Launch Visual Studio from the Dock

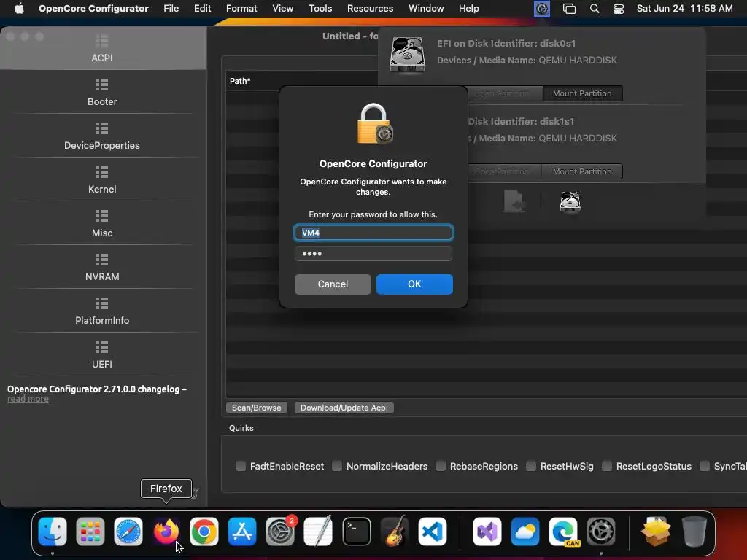coord(487,531)
